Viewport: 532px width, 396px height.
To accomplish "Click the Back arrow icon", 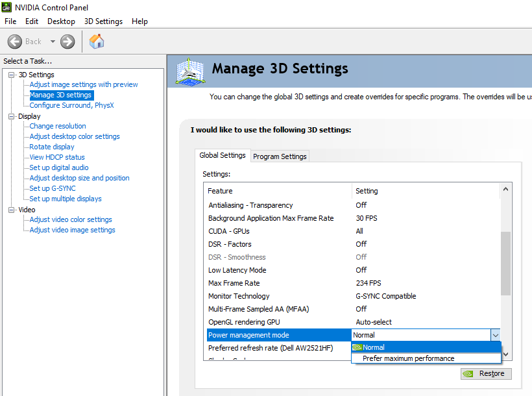I will 14,42.
